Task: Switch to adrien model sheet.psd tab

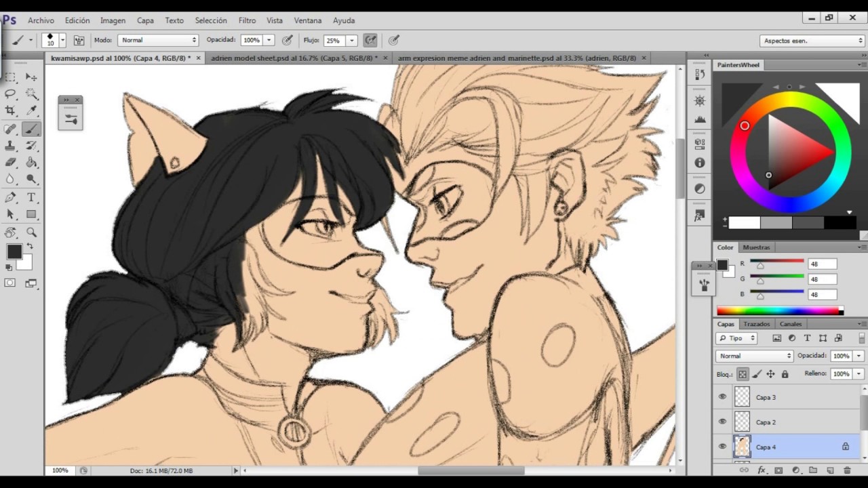Action: pos(294,58)
